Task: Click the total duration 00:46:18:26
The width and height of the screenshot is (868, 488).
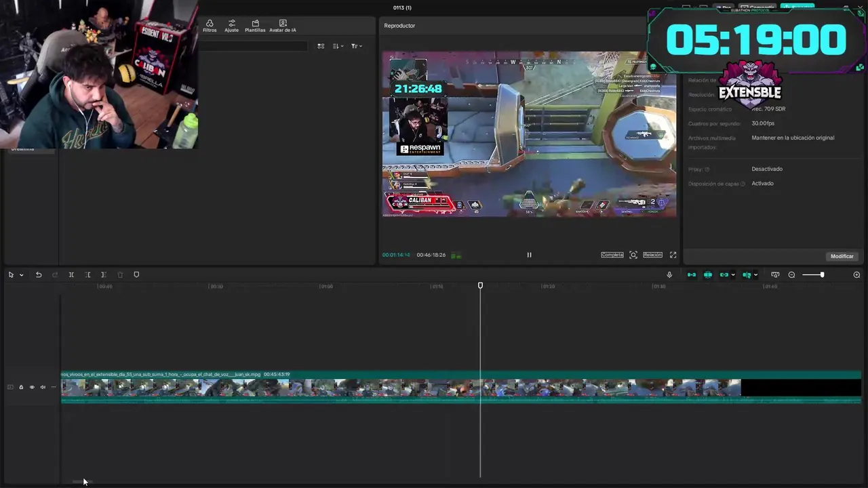Action: pos(431,255)
